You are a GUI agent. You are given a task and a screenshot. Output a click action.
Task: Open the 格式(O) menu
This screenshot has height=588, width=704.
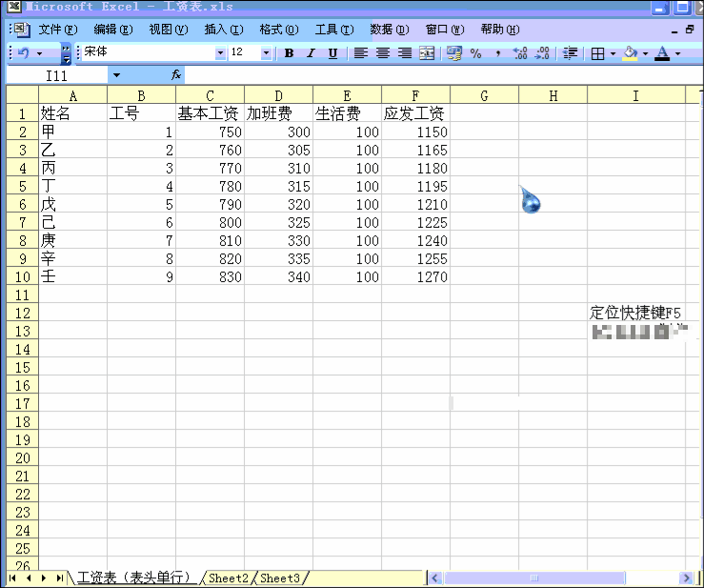coord(279,30)
